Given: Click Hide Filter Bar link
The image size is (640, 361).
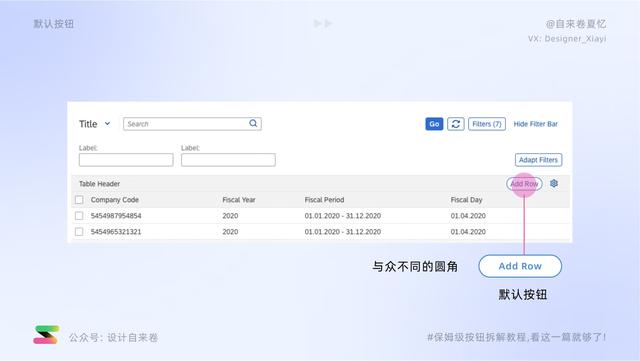Looking at the screenshot, I should coord(536,124).
